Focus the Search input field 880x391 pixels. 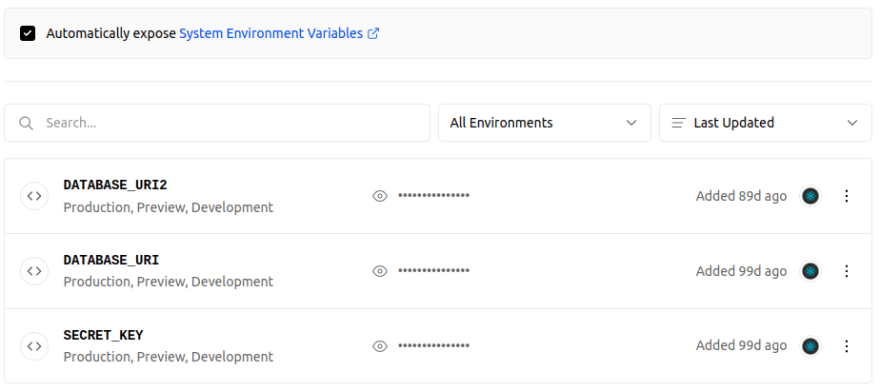click(x=217, y=123)
